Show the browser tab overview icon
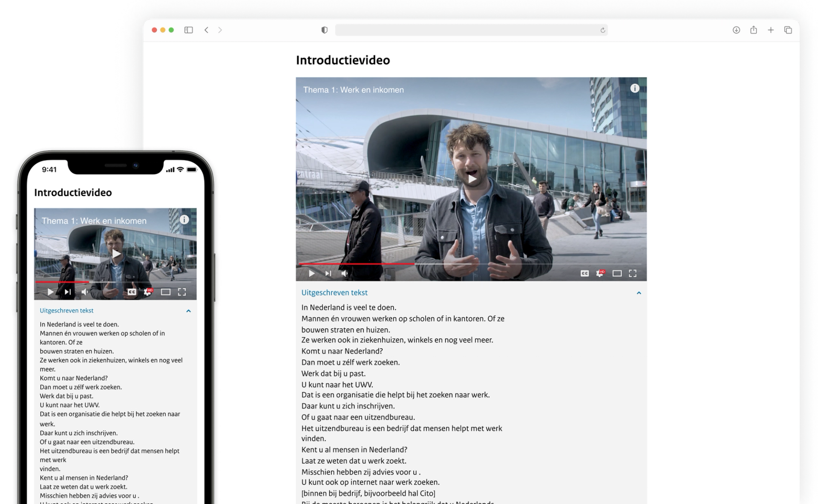 (788, 30)
